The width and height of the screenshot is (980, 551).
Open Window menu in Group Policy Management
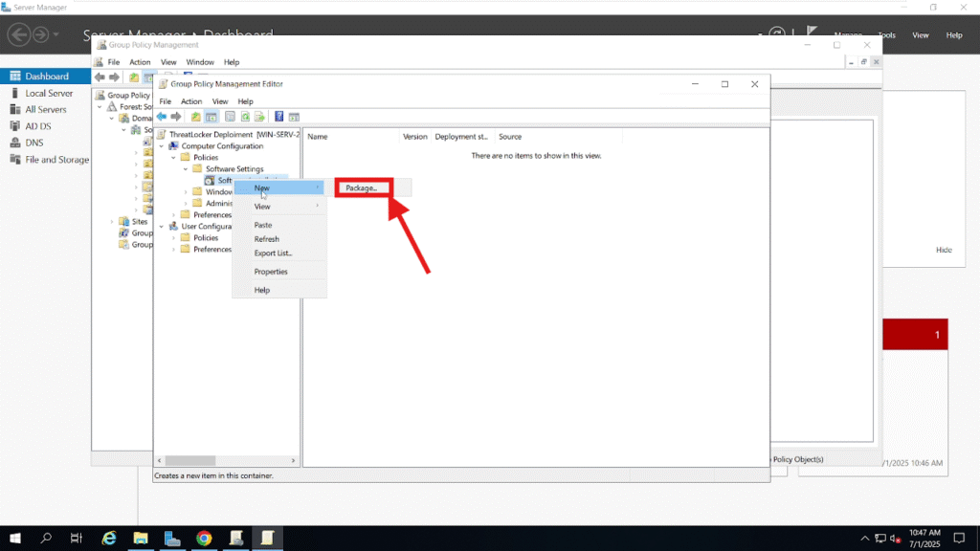[200, 62]
